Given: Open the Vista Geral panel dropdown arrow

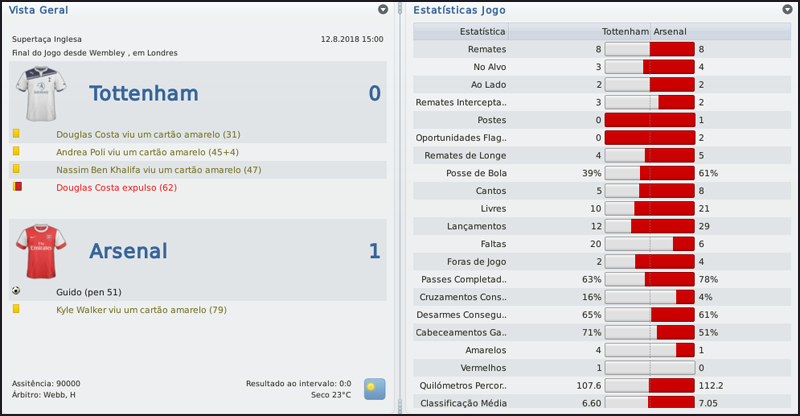Looking at the screenshot, I should 384,9.
